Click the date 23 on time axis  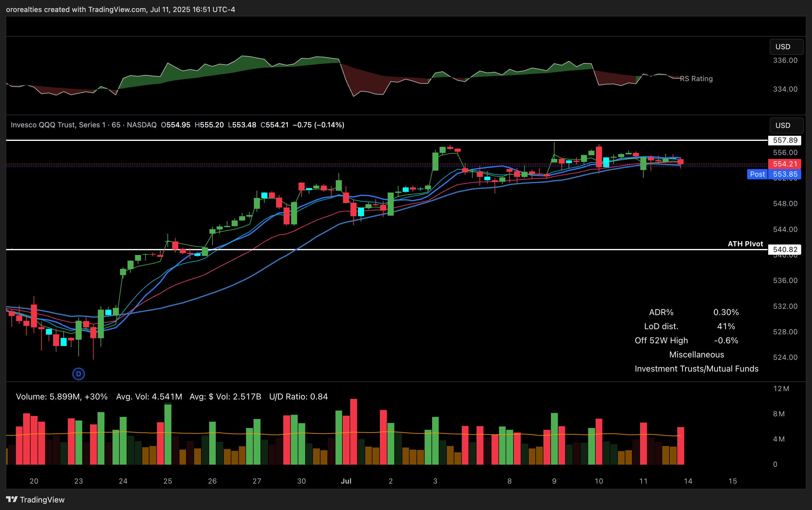coord(79,481)
